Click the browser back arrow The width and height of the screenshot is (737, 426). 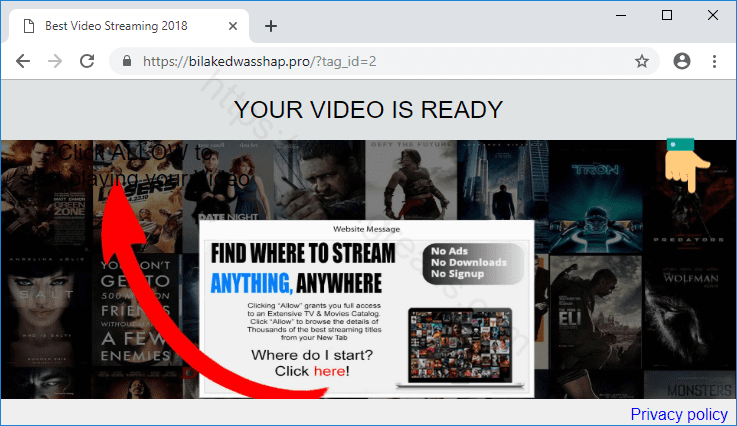pyautogui.click(x=23, y=61)
